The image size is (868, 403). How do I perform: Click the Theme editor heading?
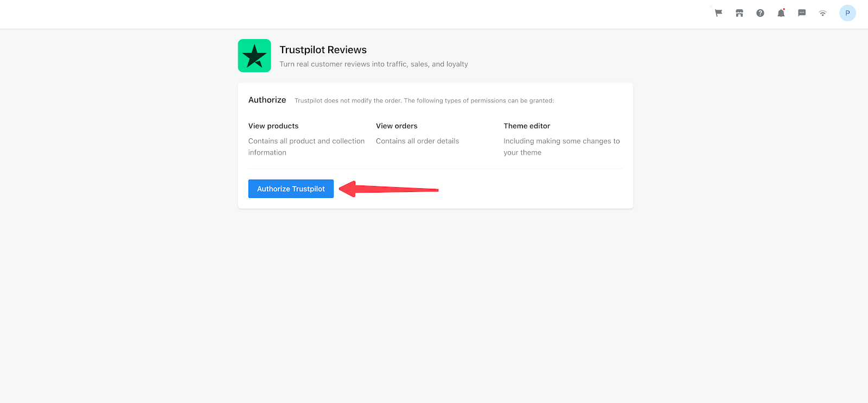527,126
